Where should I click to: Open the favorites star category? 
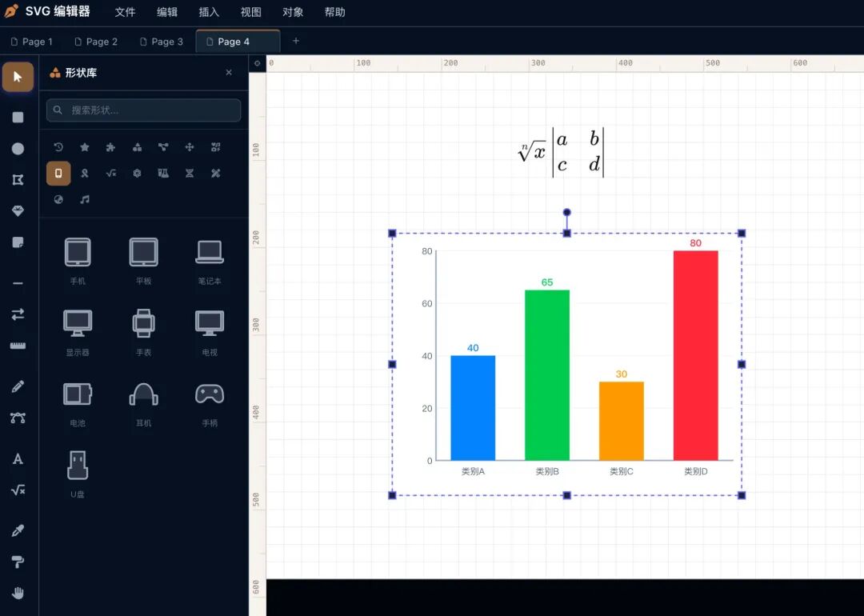(x=84, y=147)
